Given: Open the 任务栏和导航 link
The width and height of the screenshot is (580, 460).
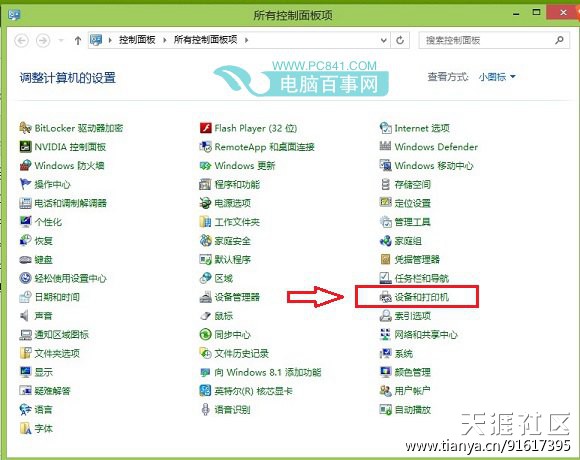Looking at the screenshot, I should (422, 278).
